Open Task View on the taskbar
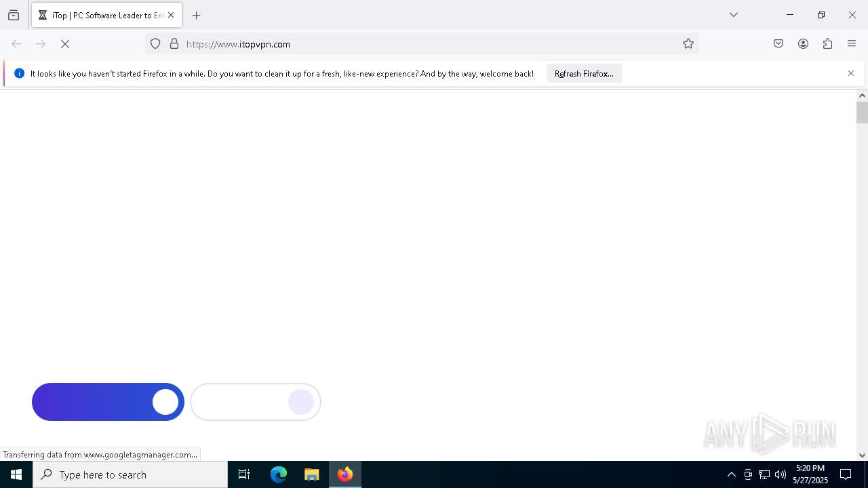Image resolution: width=868 pixels, height=488 pixels. pos(244,474)
